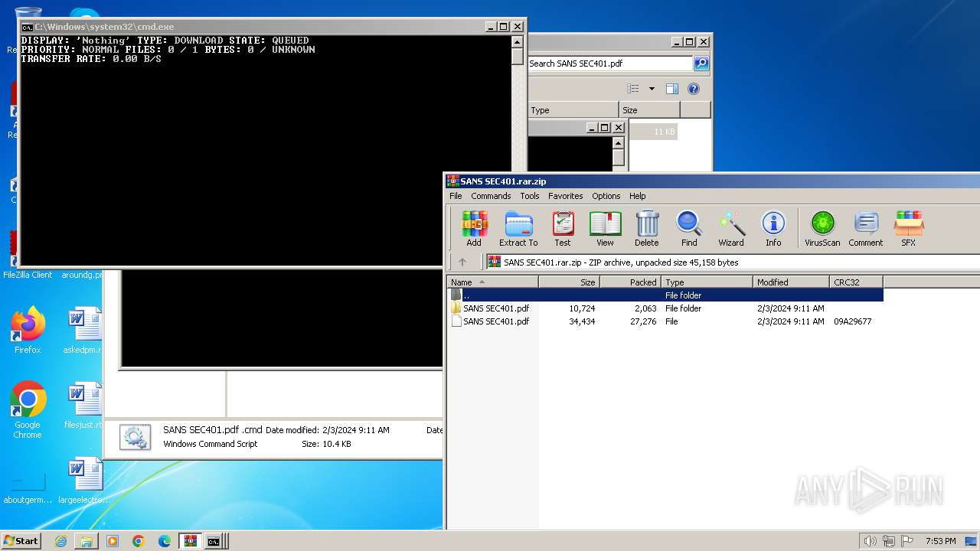Click the up-one-level arrow in WinRAR
980x551 pixels.
(x=462, y=262)
